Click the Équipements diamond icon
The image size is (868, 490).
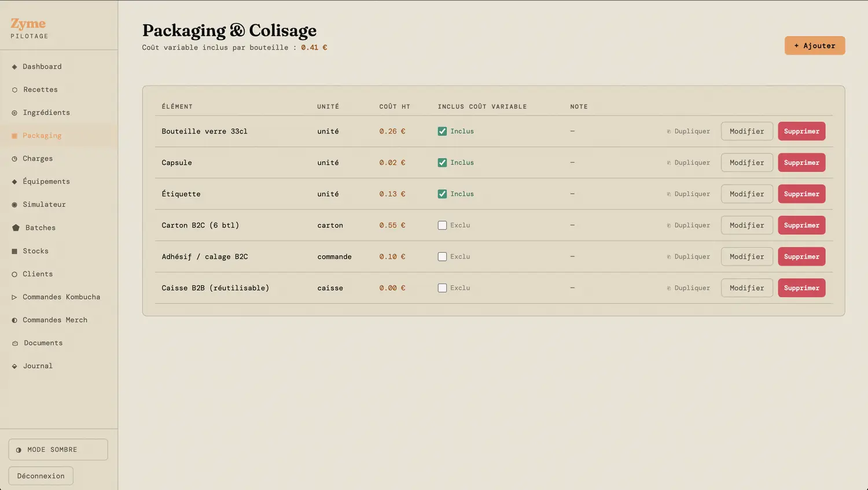(x=14, y=182)
